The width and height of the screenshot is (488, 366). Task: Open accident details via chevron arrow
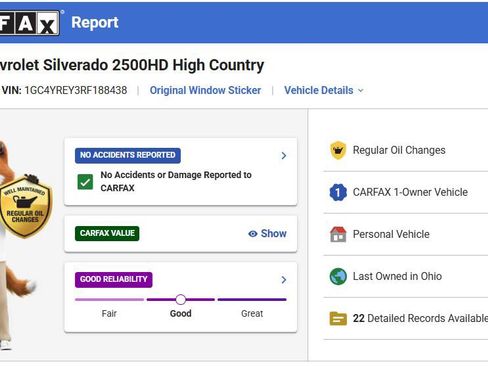[284, 156]
